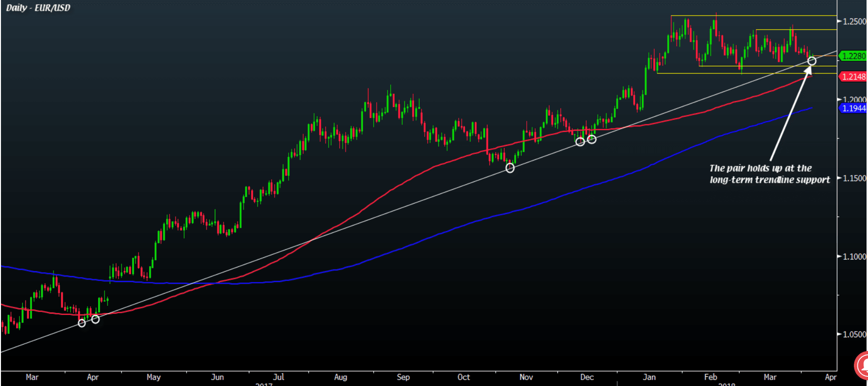Click the lone circle marker below October candles
868x386 pixels.
(510, 168)
